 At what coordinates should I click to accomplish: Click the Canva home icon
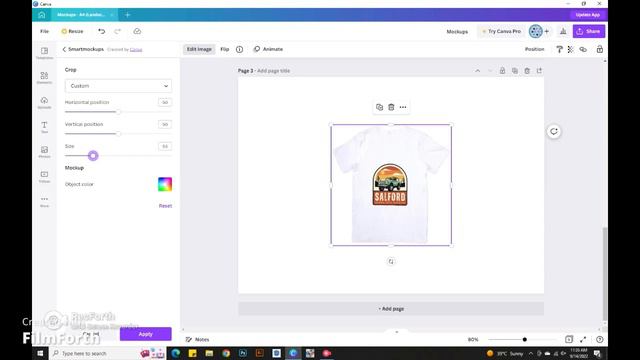click(x=42, y=15)
